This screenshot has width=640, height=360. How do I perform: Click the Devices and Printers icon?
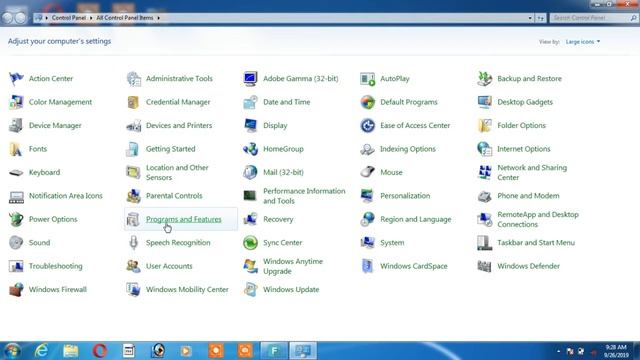pyautogui.click(x=133, y=125)
